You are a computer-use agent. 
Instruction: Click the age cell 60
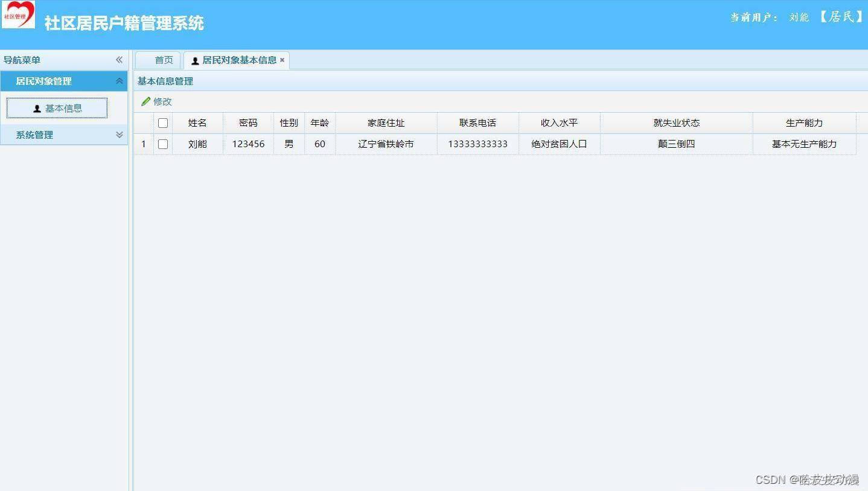click(x=320, y=144)
